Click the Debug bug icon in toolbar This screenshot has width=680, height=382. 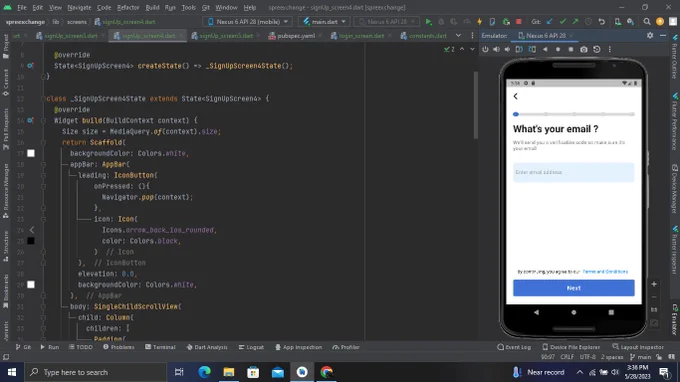click(441, 21)
